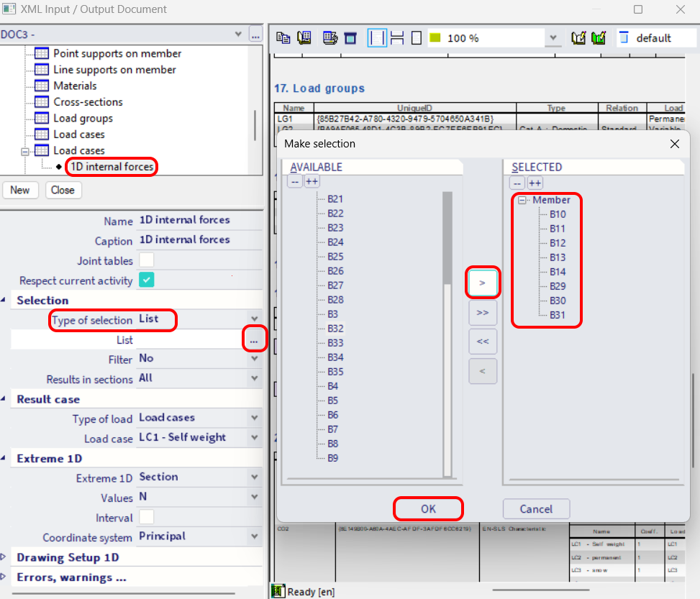Click the yellow-green zoom color swatch
Image resolution: width=700 pixels, height=599 pixels.
[436, 38]
